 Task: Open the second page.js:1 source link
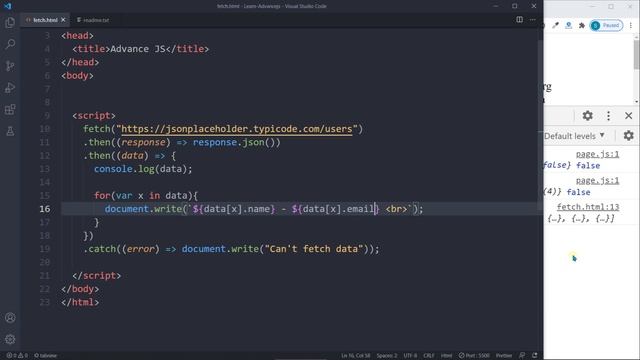598,180
